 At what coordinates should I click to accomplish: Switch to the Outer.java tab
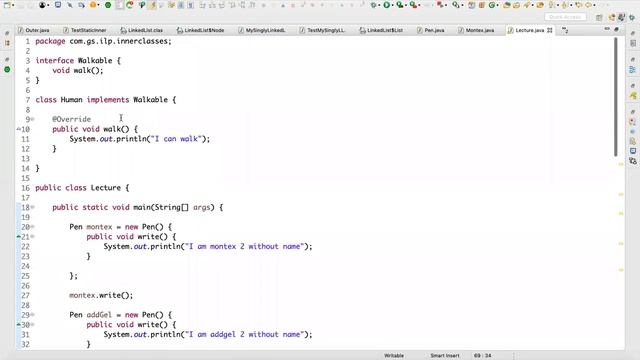(x=33, y=30)
